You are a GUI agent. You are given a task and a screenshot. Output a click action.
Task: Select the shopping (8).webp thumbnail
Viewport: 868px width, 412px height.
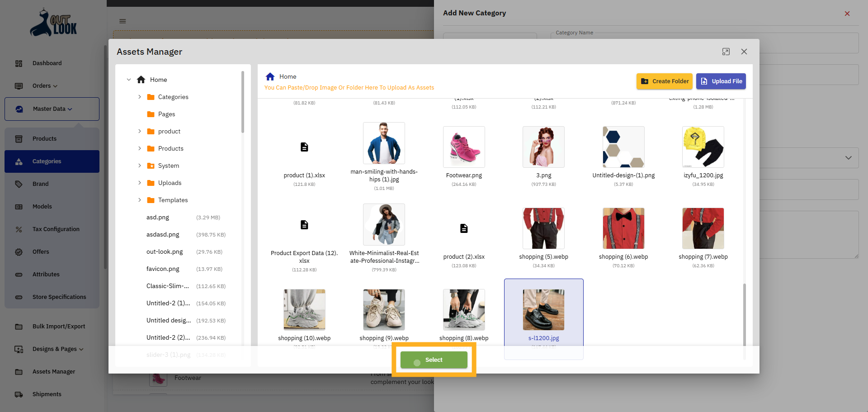[464, 310]
